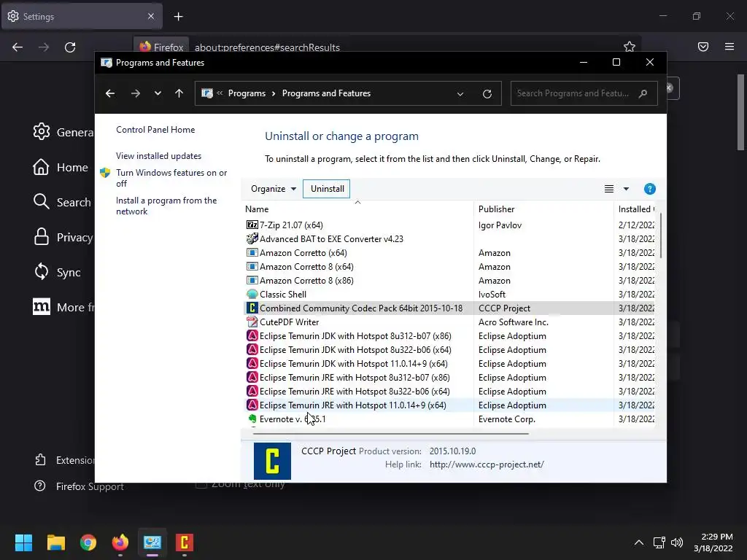Screen dimensions: 747x560
Task: Change list view with the view icon
Action: click(609, 189)
